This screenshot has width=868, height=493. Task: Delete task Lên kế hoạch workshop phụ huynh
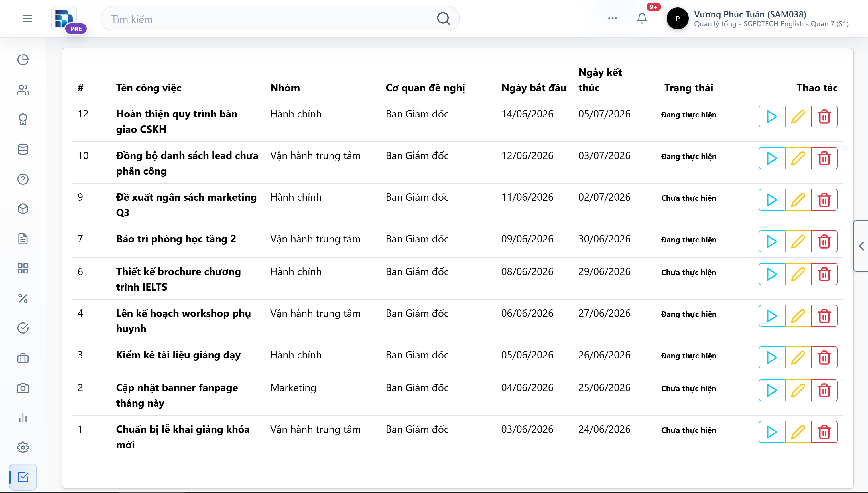pyautogui.click(x=824, y=316)
